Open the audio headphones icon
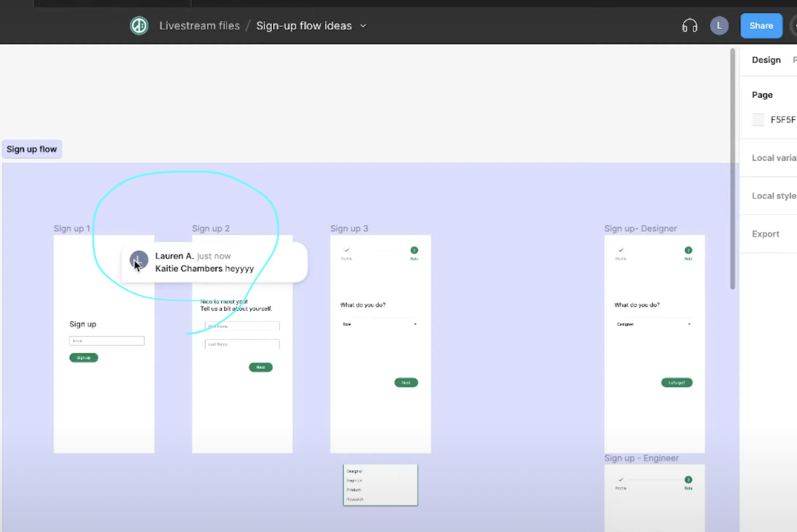The width and height of the screenshot is (797, 532). (x=690, y=26)
